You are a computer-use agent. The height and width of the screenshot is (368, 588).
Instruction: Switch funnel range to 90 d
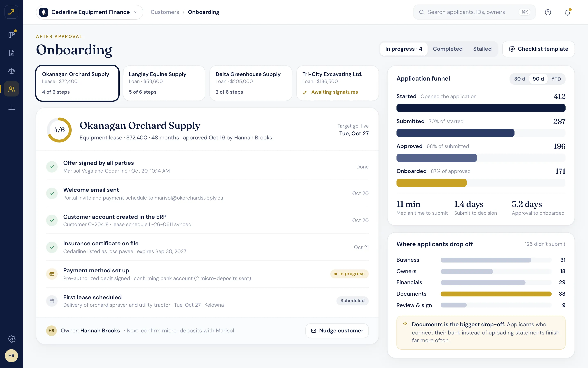[538, 79]
